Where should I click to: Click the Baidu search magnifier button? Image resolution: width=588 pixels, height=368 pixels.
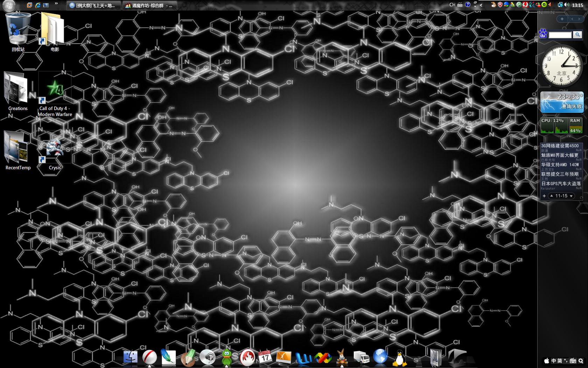click(x=577, y=35)
